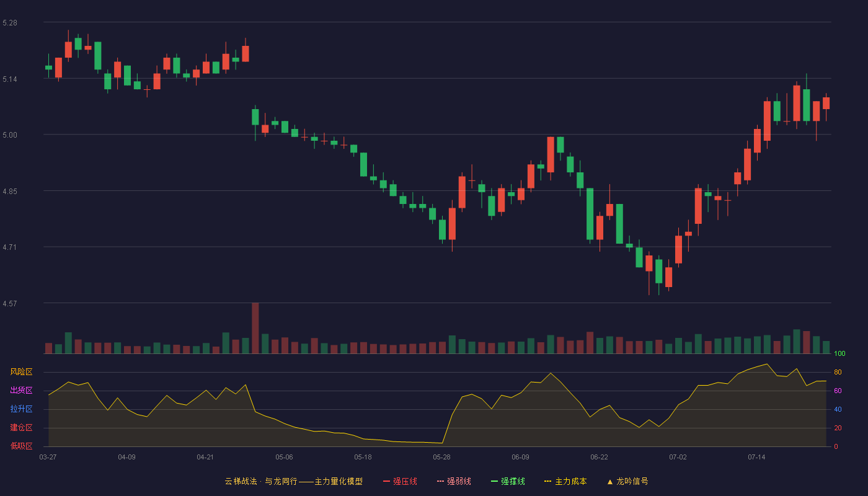Image resolution: width=868 pixels, height=496 pixels.
Task: Click the 40 indicator axis value
Action: 838,409
